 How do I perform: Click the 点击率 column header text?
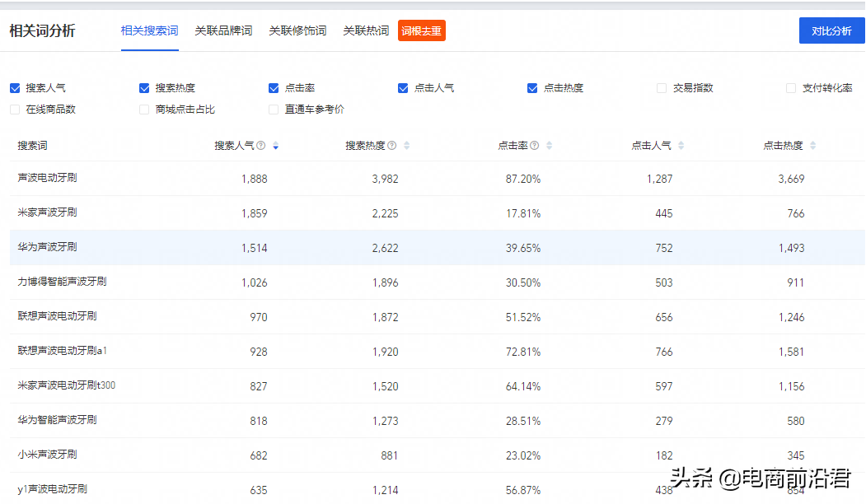click(513, 146)
